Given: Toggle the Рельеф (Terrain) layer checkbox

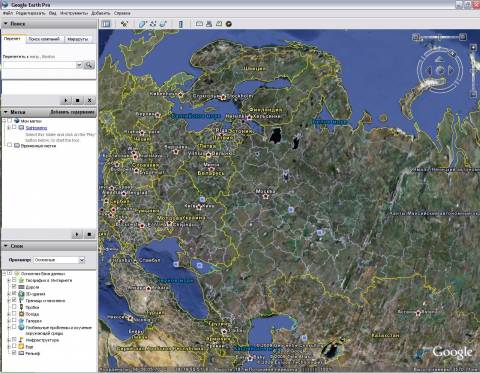Looking at the screenshot, I should coord(14,353).
